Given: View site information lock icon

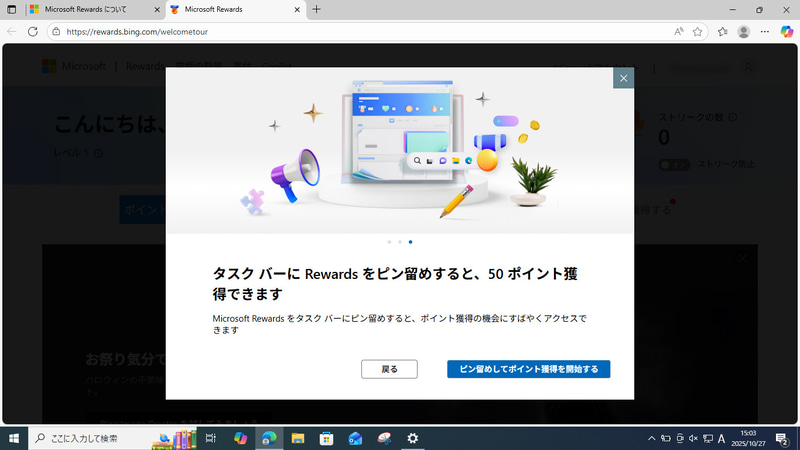Looking at the screenshot, I should click(x=56, y=32).
